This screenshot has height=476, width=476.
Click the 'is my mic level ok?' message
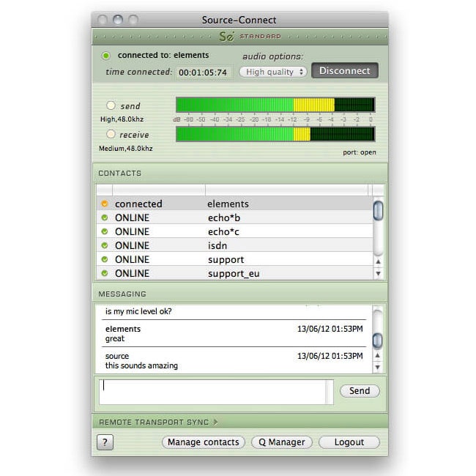click(138, 311)
